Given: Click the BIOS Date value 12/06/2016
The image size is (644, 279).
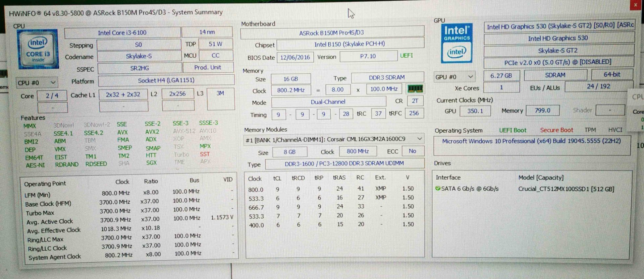Looking at the screenshot, I should pyautogui.click(x=295, y=57).
